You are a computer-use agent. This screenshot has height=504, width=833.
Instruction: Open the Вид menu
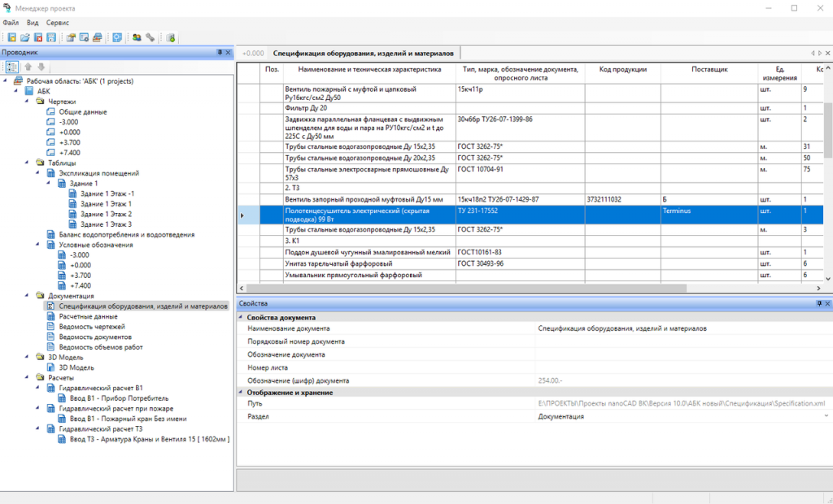click(x=33, y=23)
